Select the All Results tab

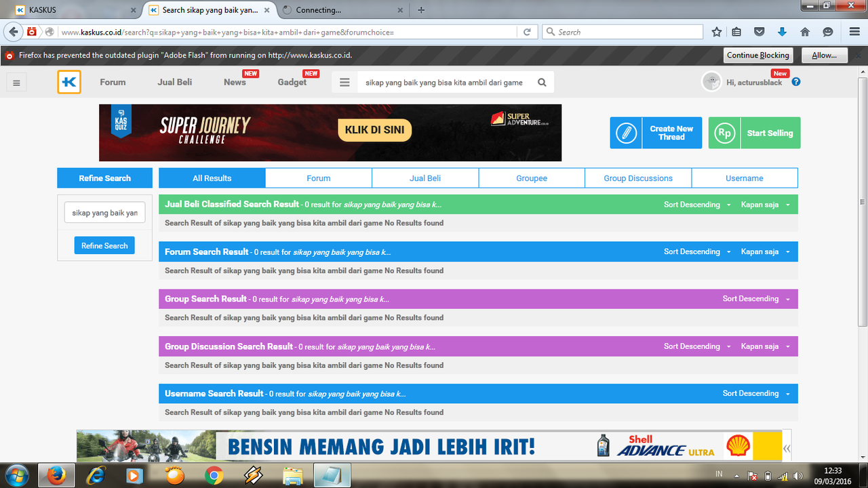(x=212, y=178)
